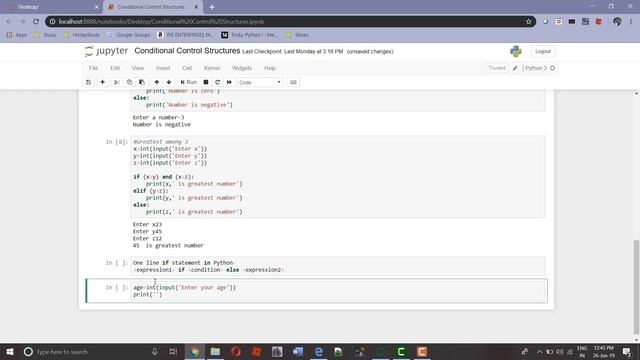Open Word from the taskbar
Screen dimensions: 640x360
pos(298,351)
